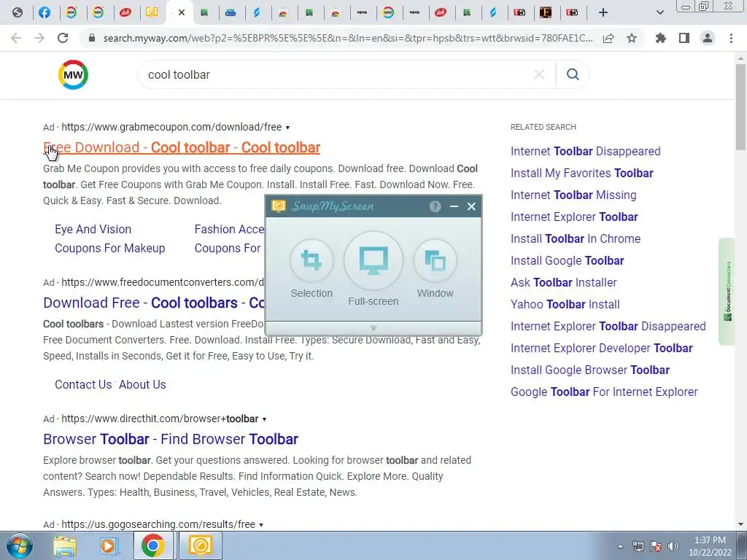The width and height of the screenshot is (747, 560).
Task: Open Windows Explorer from taskbar
Action: [65, 545]
